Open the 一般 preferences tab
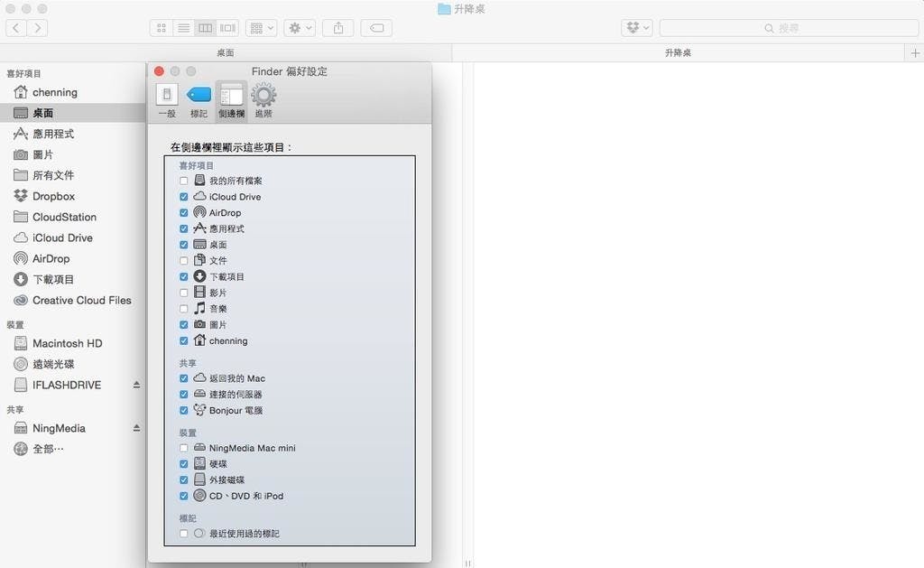This screenshot has height=568, width=924. click(x=167, y=100)
